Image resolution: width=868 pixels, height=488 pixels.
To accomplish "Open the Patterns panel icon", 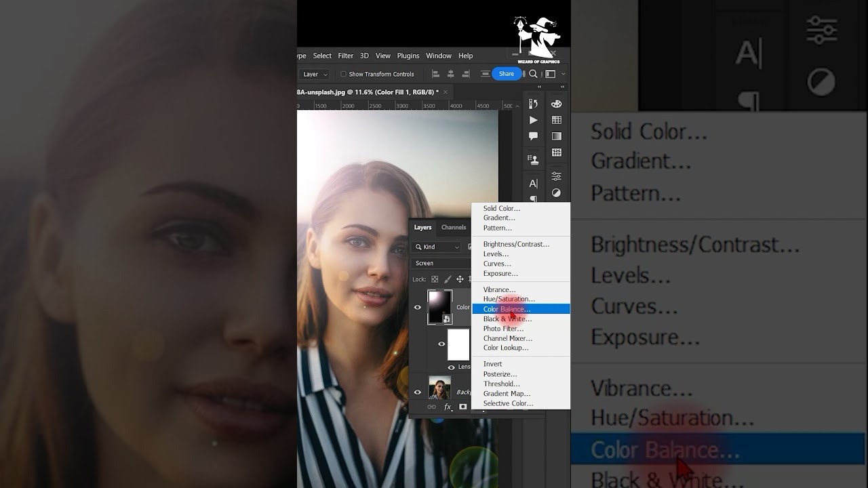I will (557, 152).
